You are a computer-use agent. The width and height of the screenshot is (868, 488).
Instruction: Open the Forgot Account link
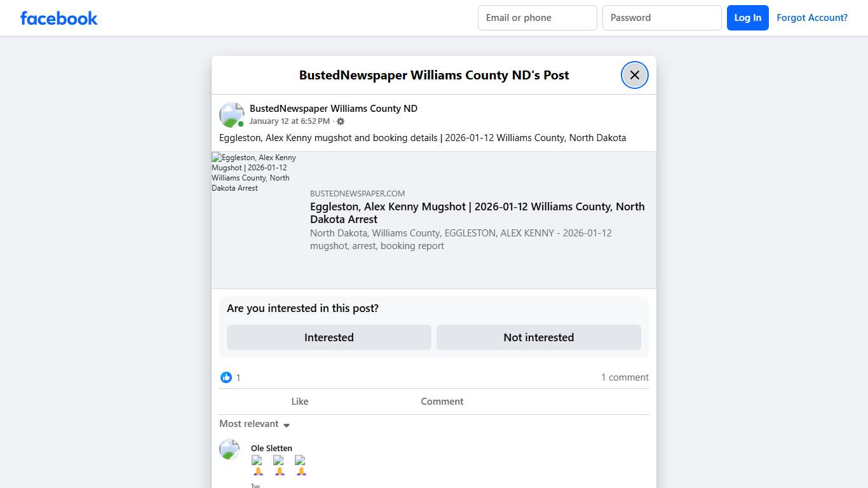click(x=812, y=17)
